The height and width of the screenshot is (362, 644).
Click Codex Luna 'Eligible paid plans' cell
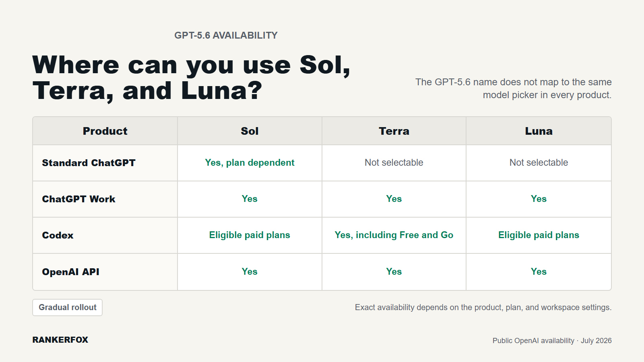(x=539, y=235)
